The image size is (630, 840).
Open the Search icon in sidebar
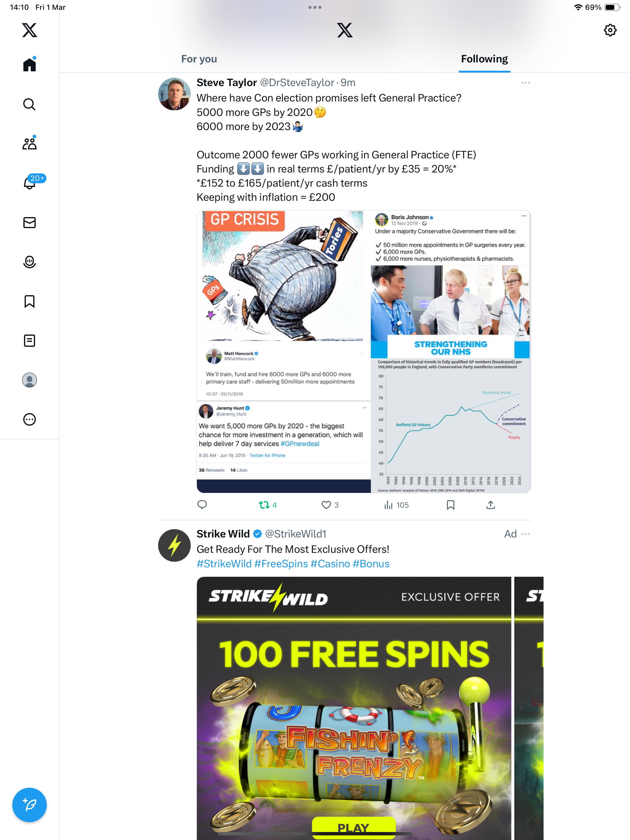(29, 104)
